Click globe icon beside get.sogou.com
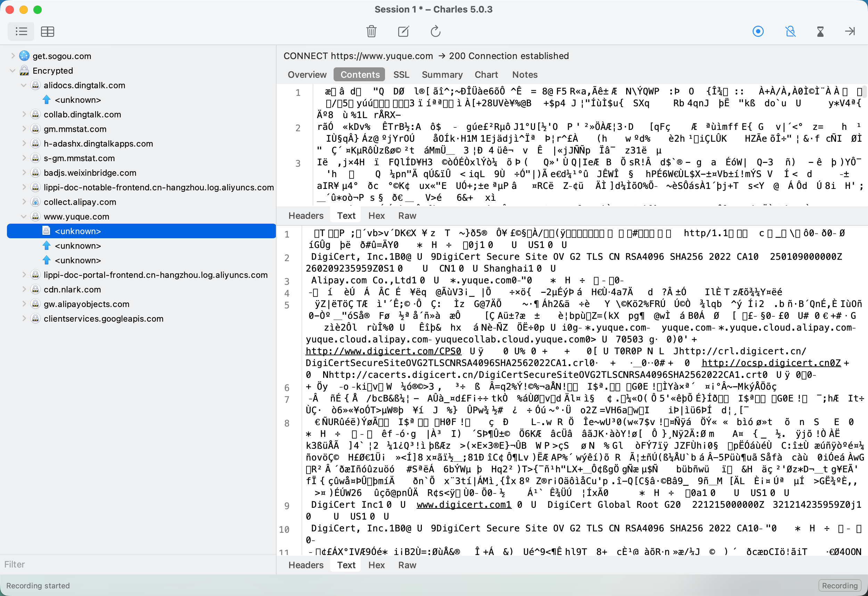The height and width of the screenshot is (596, 868). tap(24, 56)
